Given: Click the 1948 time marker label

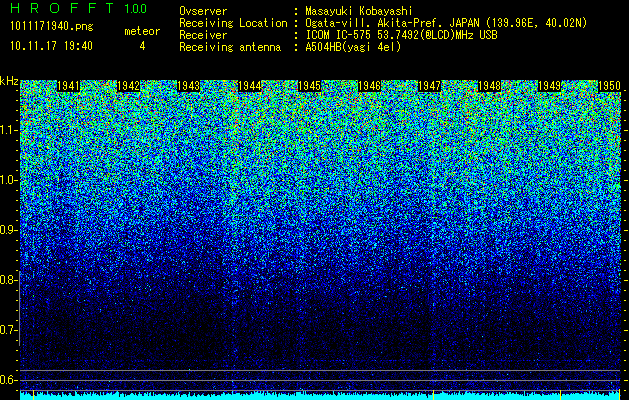Looking at the screenshot, I should click(x=490, y=86).
